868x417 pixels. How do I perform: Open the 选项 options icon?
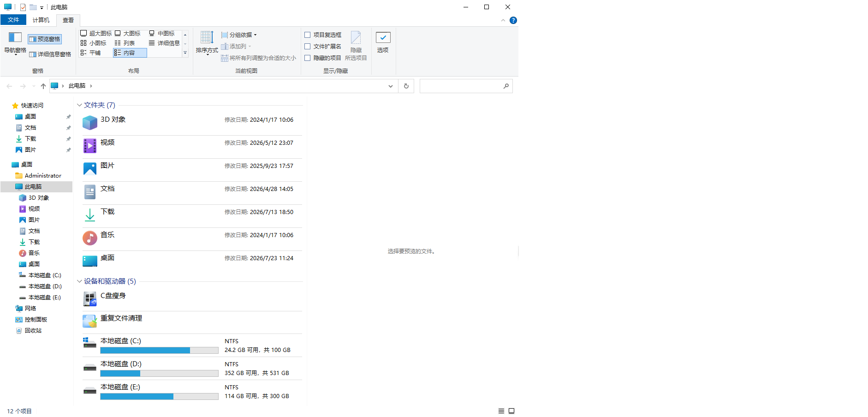point(383,38)
